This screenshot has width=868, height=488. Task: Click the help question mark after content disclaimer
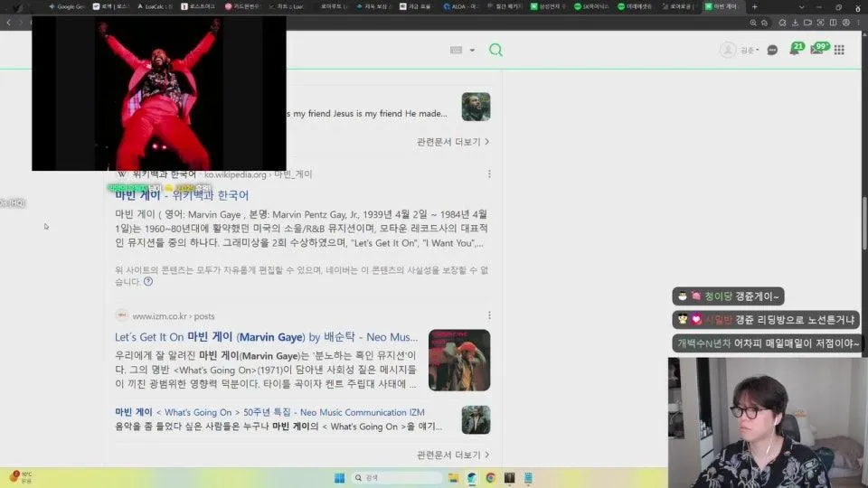click(148, 282)
